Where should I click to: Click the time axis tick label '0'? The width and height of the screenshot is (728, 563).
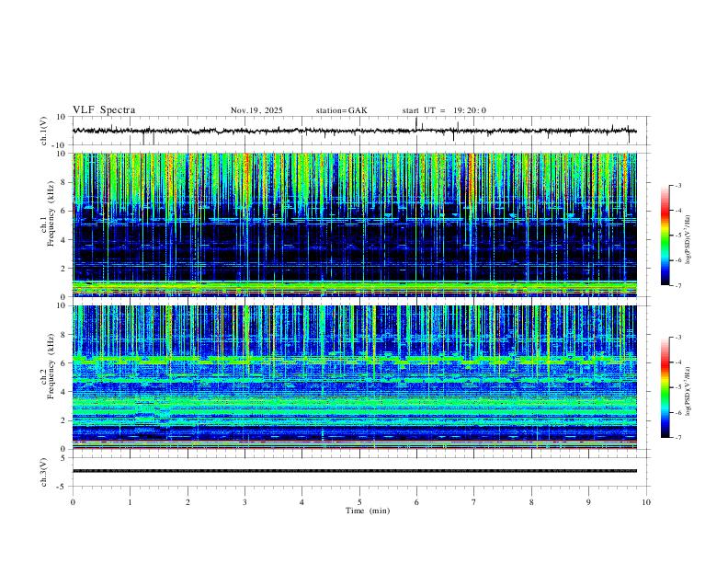(x=73, y=502)
